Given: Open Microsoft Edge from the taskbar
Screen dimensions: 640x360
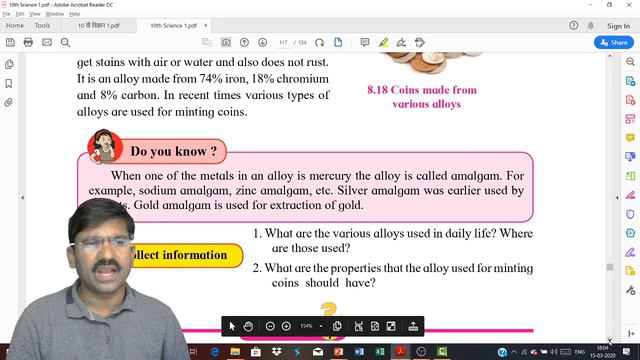Looking at the screenshot, I should coord(215,351).
